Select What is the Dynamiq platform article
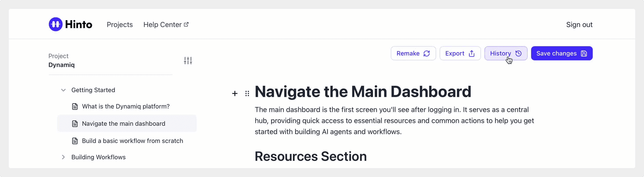The height and width of the screenshot is (177, 644). coord(126,107)
